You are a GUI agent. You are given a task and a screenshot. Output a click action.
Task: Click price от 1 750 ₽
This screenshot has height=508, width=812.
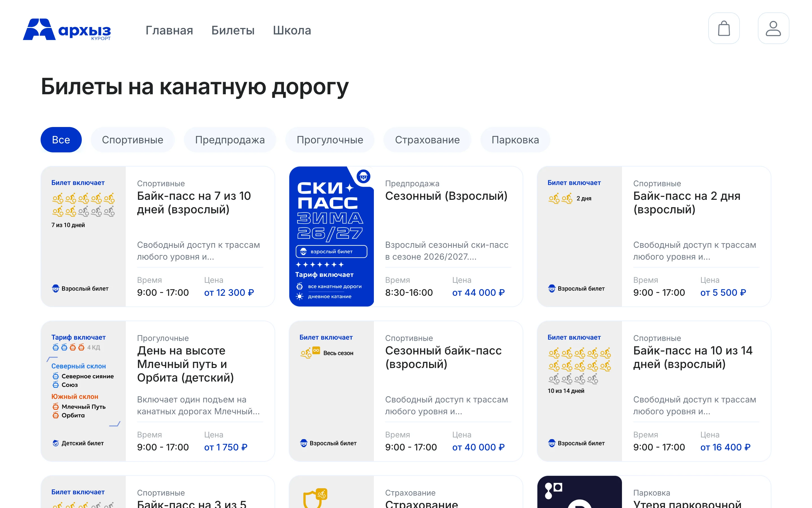click(226, 447)
